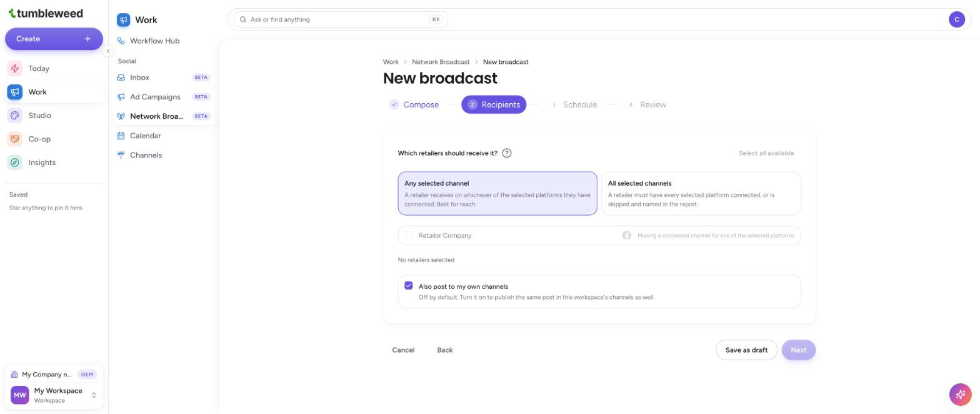Viewport: 980px width, 414px height.
Task: Open Workflow Hub in sidebar
Action: pos(164,41)
